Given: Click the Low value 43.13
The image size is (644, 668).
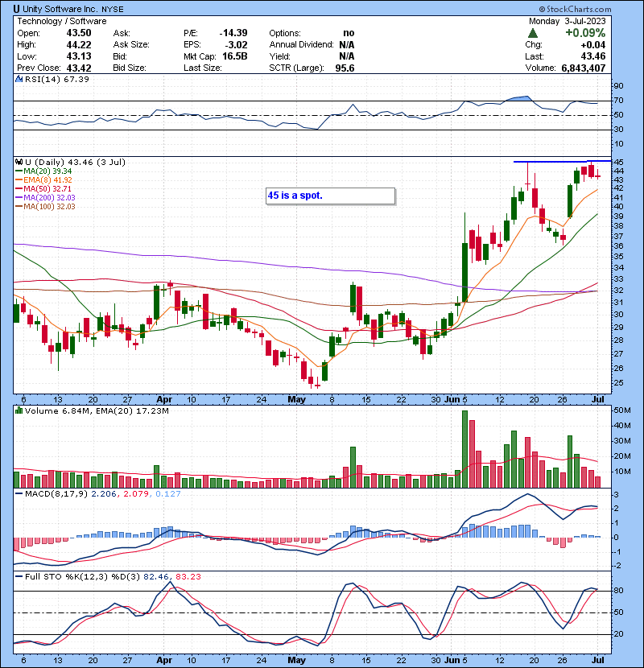Looking at the screenshot, I should 79,56.
